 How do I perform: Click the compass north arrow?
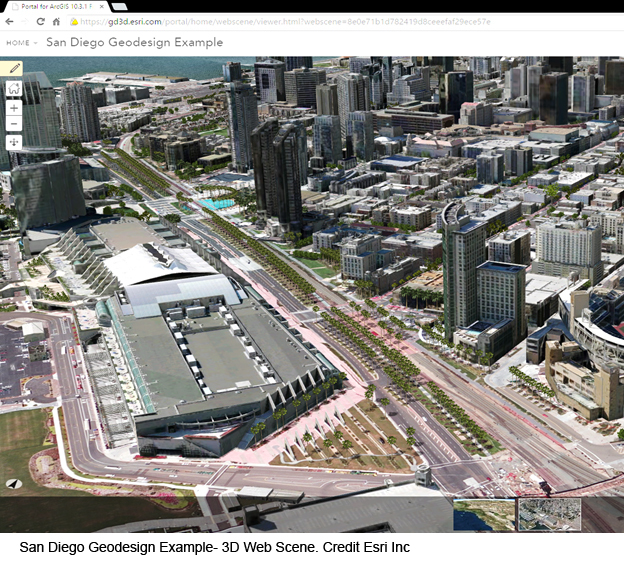[14, 483]
